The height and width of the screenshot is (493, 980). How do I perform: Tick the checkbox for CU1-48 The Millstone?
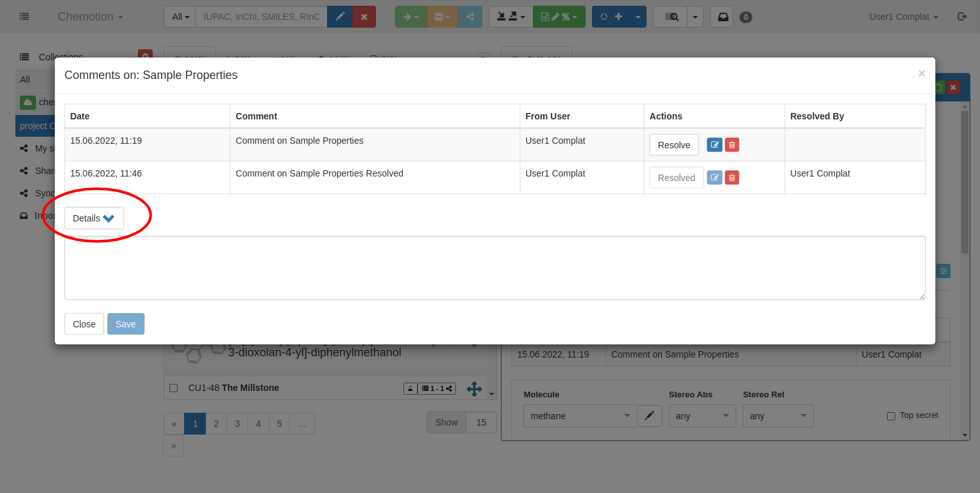[173, 388]
